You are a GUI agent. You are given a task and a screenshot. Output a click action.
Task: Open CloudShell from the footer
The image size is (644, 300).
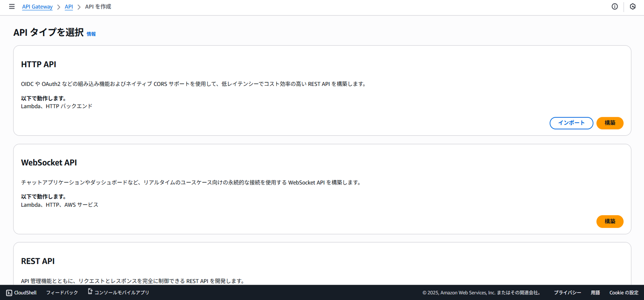point(21,293)
